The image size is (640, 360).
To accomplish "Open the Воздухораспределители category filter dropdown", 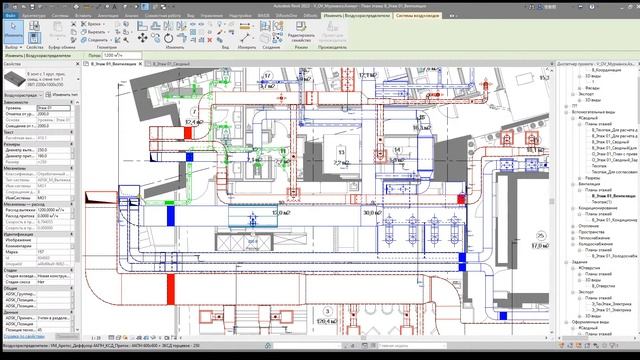I will [x=23, y=95].
